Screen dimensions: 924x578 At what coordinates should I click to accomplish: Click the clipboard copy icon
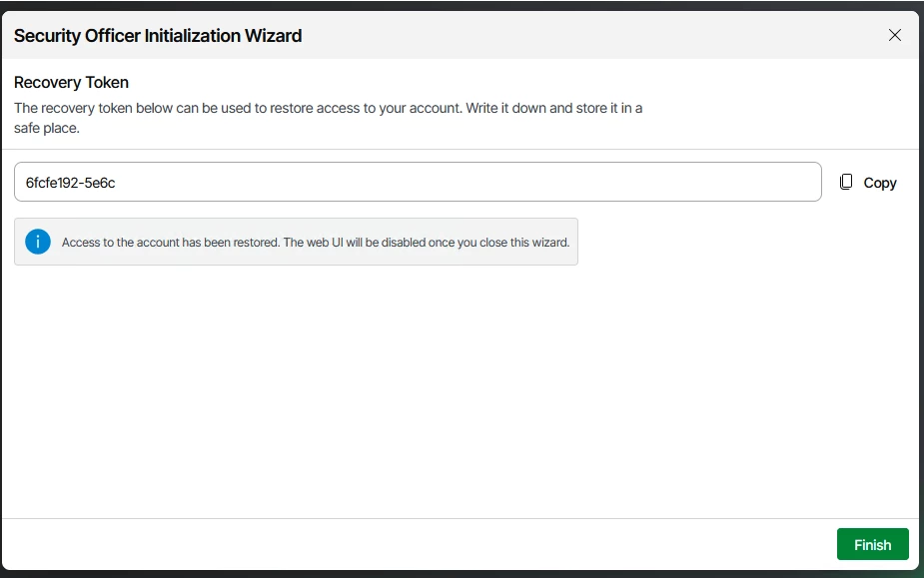point(846,182)
